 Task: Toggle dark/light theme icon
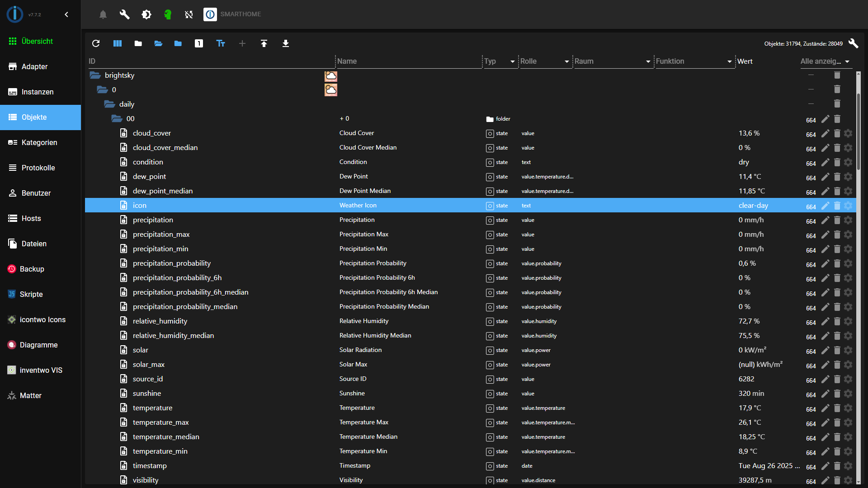point(146,14)
